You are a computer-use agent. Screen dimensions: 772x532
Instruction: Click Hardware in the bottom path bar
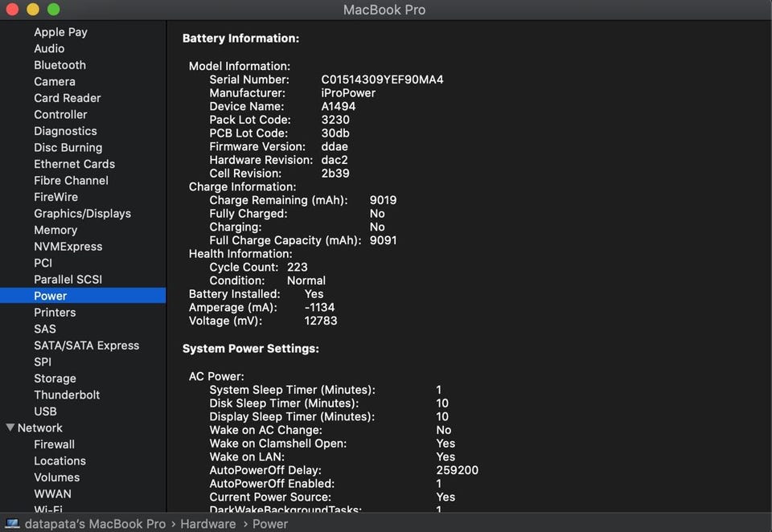click(207, 524)
